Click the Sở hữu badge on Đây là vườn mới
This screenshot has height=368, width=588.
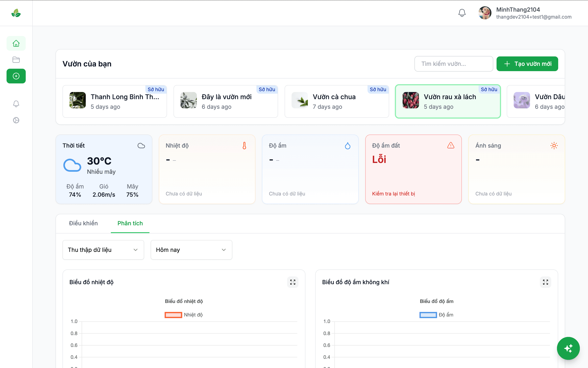pyautogui.click(x=267, y=89)
